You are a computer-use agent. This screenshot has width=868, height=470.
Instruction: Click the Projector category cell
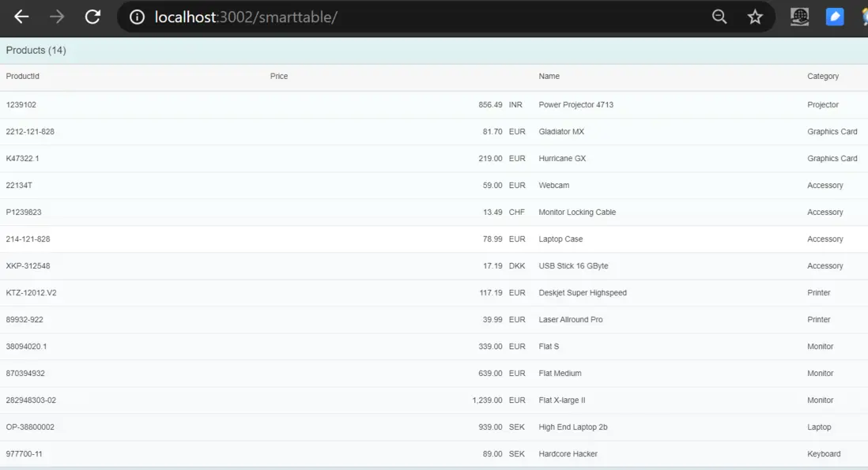pos(823,104)
